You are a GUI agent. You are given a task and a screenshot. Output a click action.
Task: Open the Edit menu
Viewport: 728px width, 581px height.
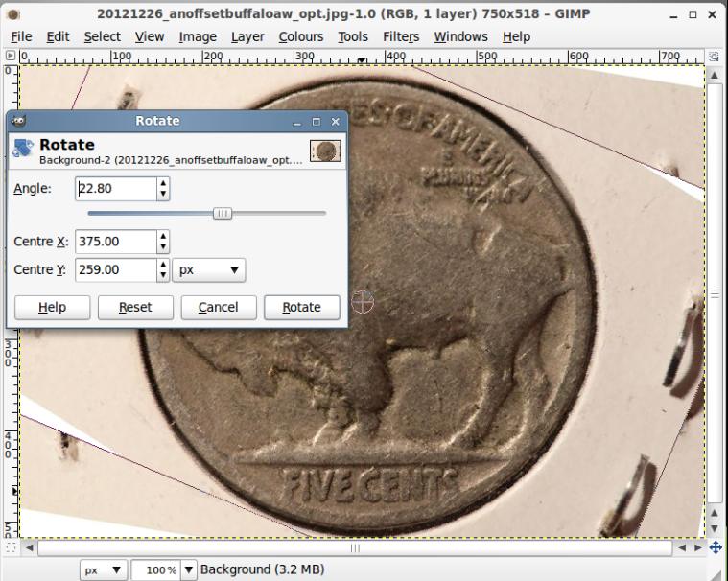tap(58, 36)
